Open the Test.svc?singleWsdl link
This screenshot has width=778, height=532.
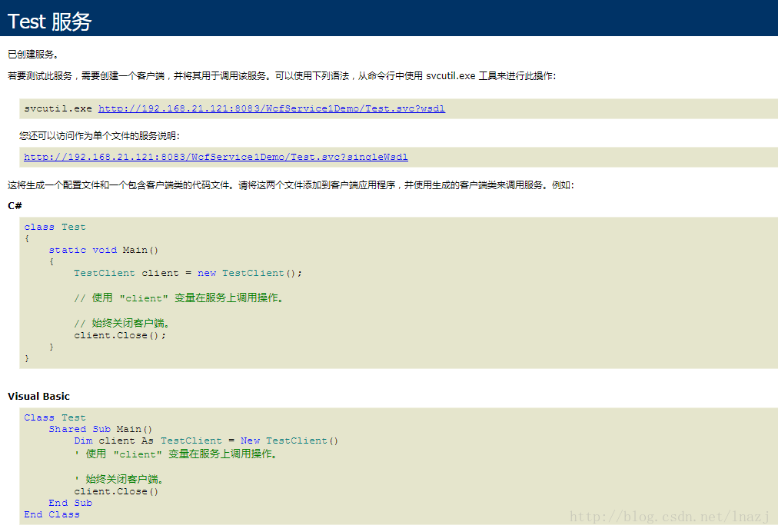pos(216,157)
